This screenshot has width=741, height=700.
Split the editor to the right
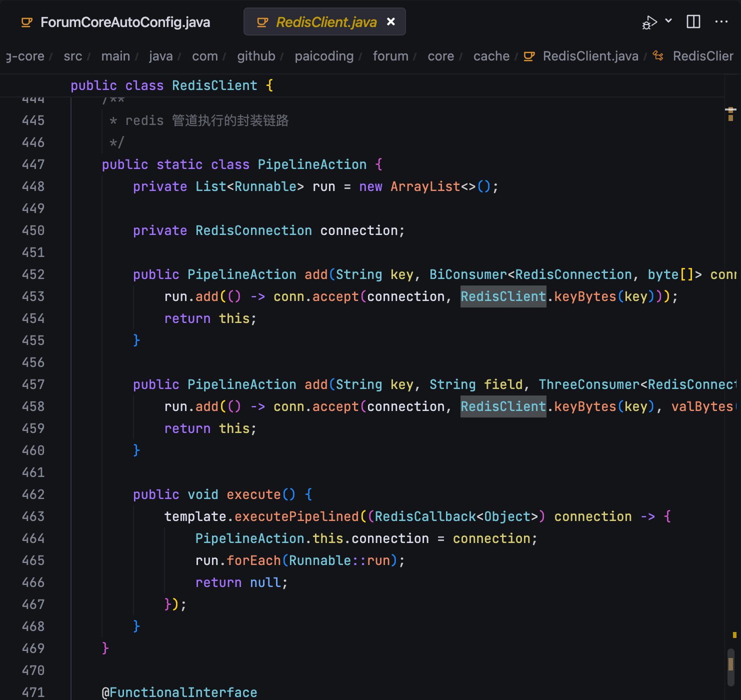693,21
